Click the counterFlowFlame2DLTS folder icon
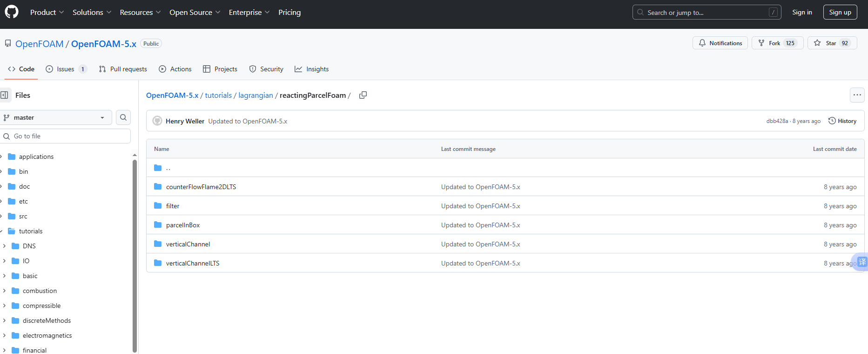 pos(158,187)
